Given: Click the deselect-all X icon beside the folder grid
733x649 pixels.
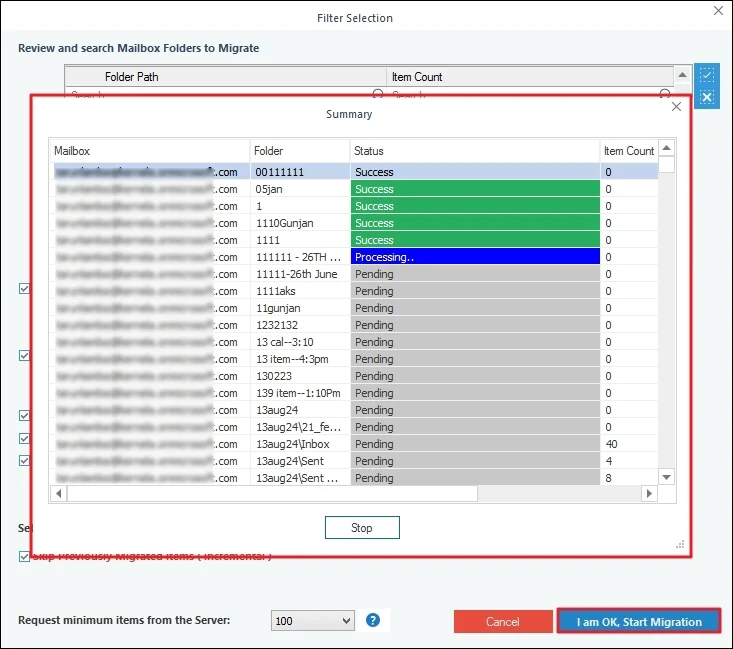Looking at the screenshot, I should pos(707,97).
